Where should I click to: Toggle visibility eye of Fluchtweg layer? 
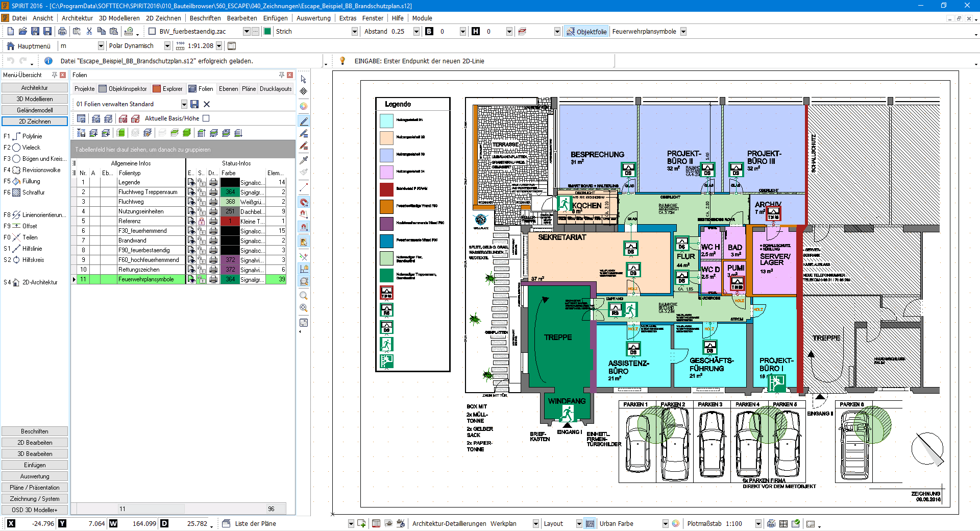click(x=191, y=202)
